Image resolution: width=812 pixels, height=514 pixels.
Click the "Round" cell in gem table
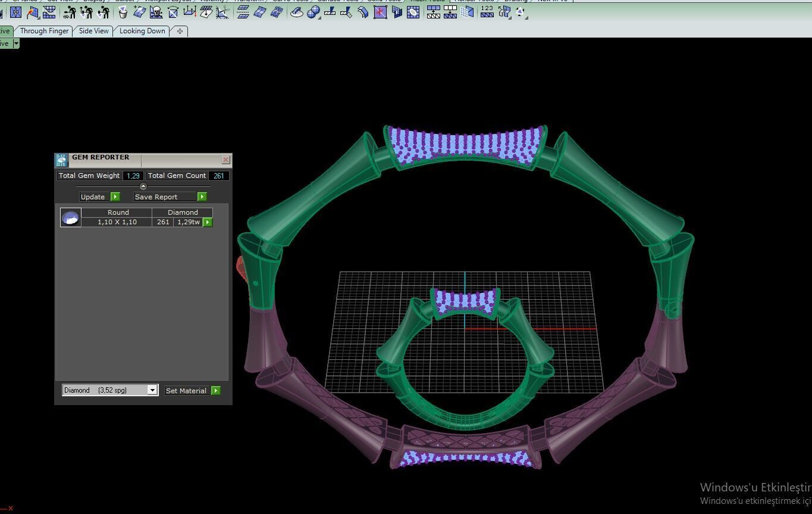click(118, 212)
